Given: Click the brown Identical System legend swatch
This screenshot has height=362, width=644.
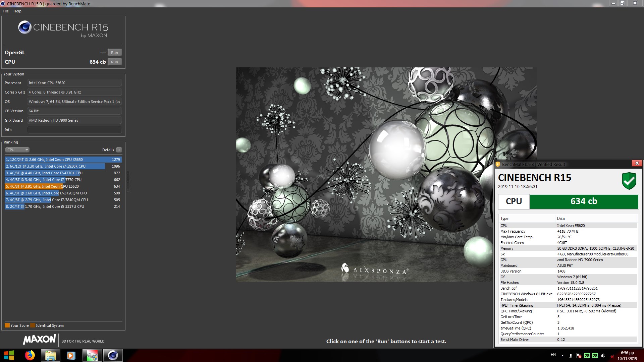Looking at the screenshot, I should 33,325.
